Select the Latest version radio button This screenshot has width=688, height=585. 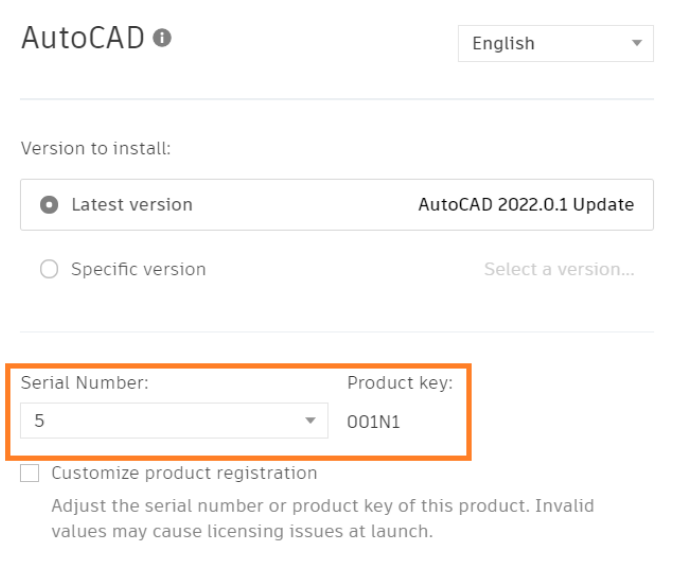[x=49, y=205]
